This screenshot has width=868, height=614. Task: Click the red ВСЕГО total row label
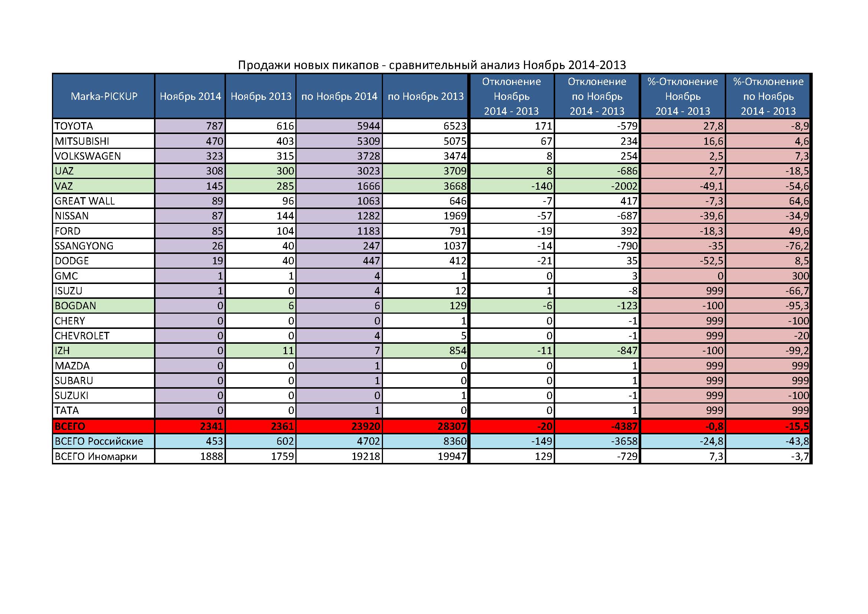coord(69,426)
